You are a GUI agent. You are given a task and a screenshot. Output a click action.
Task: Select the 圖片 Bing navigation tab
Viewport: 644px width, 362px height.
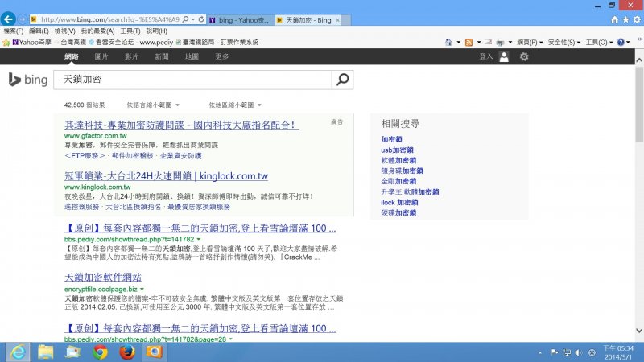click(x=101, y=56)
